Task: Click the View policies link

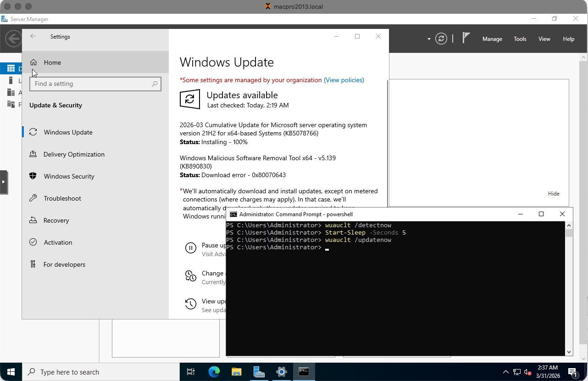Action: [344, 80]
